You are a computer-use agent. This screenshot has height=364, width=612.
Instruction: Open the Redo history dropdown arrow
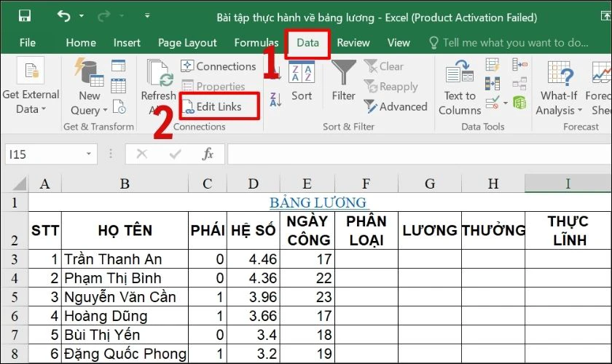(122, 15)
